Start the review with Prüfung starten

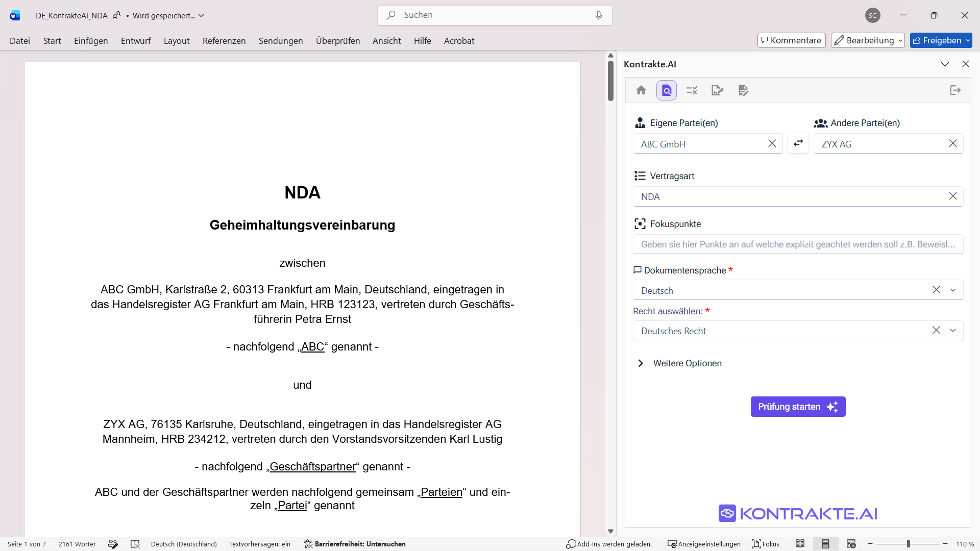798,407
